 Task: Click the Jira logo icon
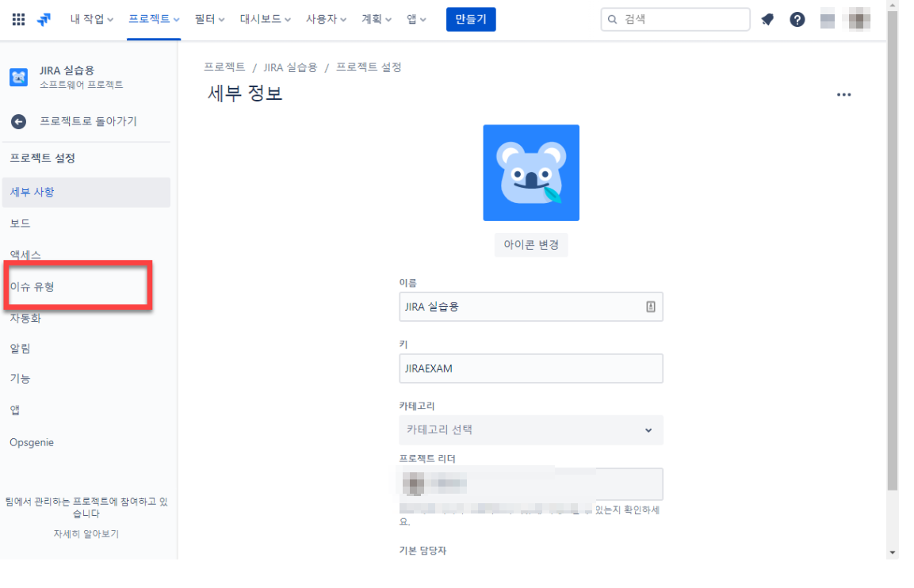pyautogui.click(x=44, y=19)
